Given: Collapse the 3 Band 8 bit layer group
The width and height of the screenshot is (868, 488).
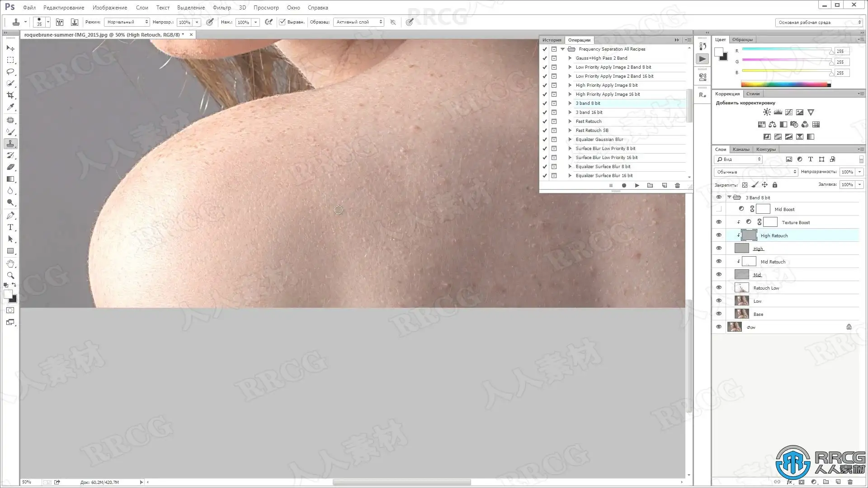Looking at the screenshot, I should 729,197.
